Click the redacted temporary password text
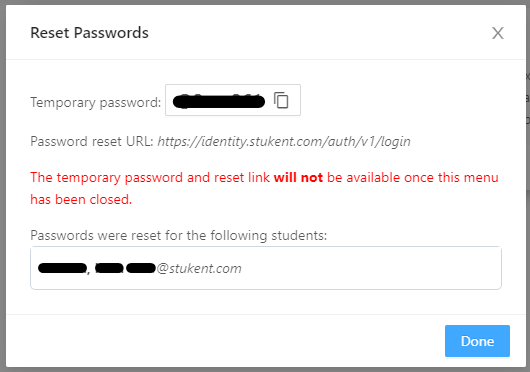This screenshot has height=372, width=530. pos(219,101)
